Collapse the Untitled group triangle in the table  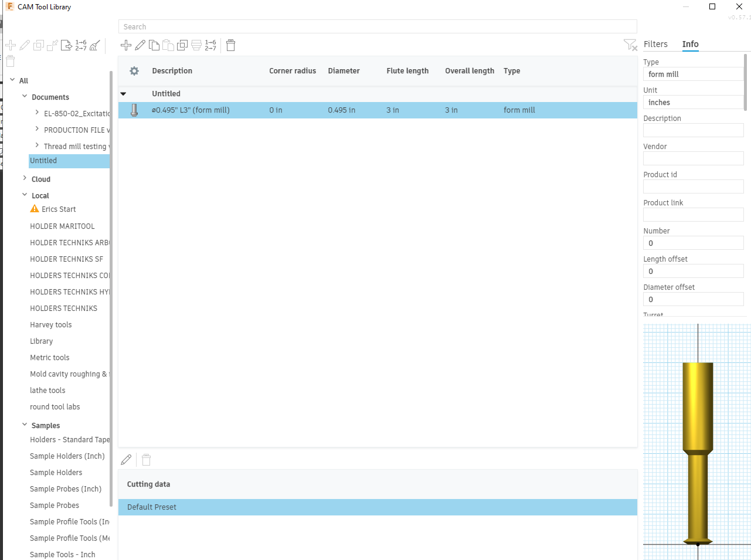(x=123, y=94)
